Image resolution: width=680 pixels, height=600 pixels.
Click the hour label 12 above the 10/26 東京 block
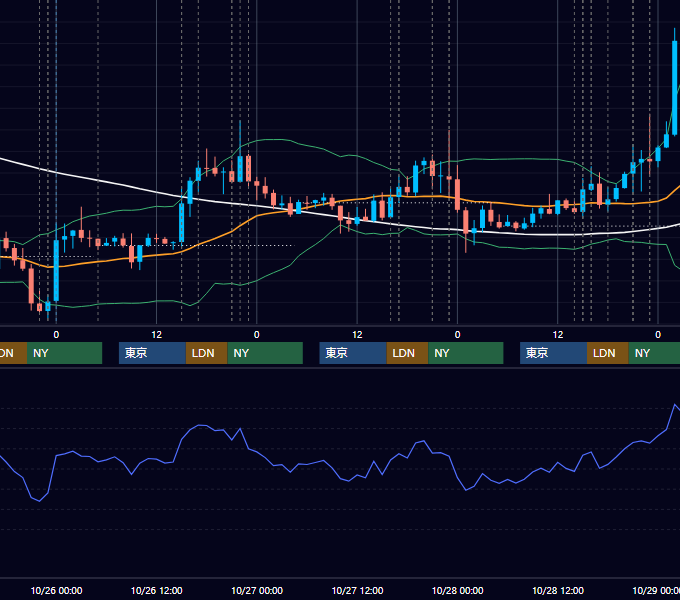click(157, 335)
